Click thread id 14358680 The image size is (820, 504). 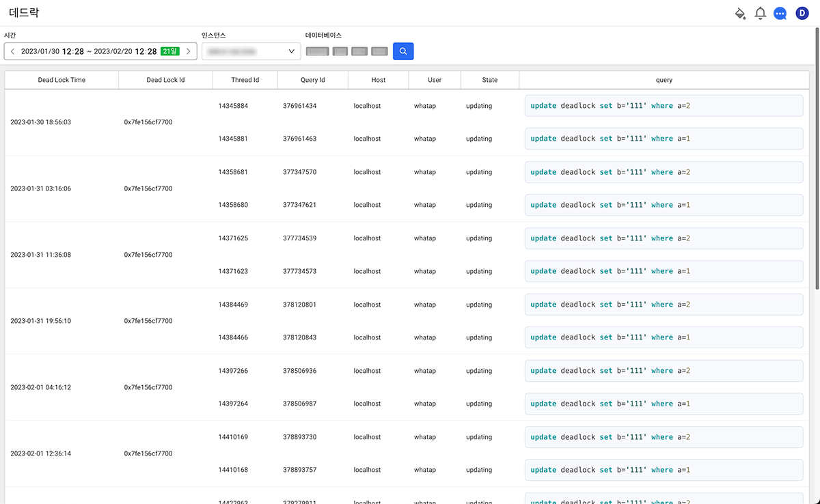(x=233, y=205)
